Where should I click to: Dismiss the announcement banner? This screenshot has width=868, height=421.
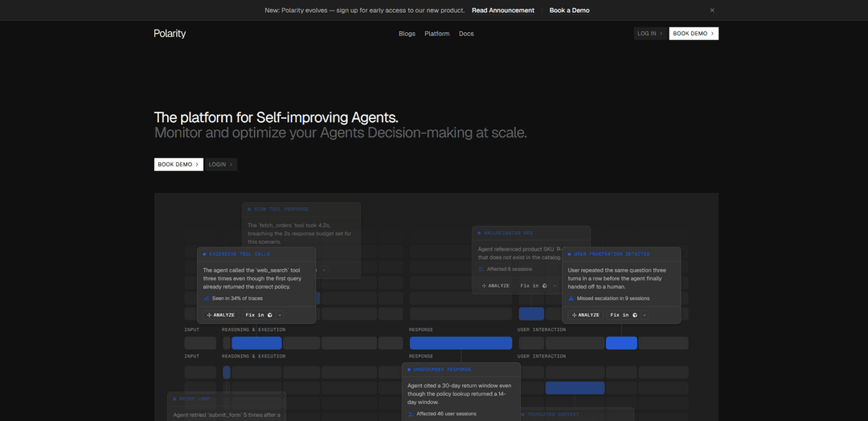pos(712,10)
